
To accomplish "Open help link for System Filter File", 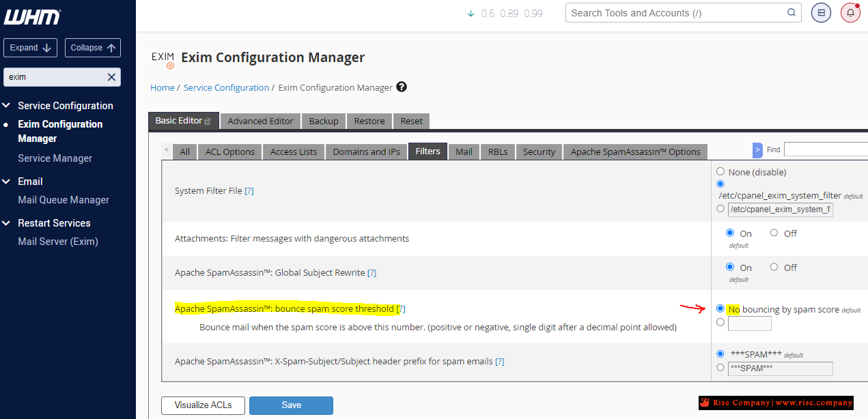I will point(249,191).
